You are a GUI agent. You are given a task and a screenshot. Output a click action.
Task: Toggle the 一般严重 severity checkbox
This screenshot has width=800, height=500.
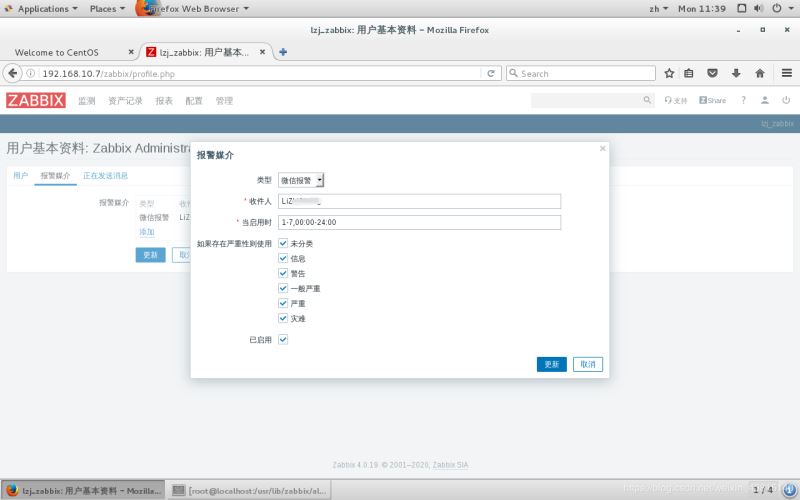(283, 288)
